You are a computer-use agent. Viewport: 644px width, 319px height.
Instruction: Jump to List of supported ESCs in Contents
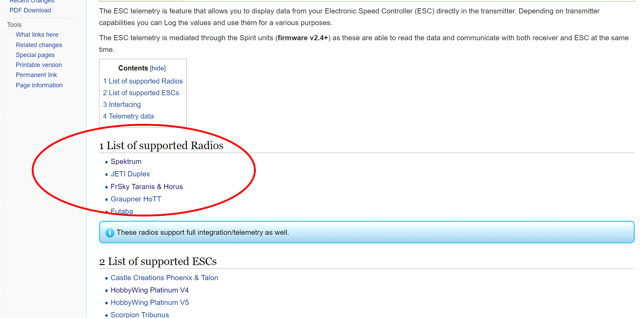point(141,93)
